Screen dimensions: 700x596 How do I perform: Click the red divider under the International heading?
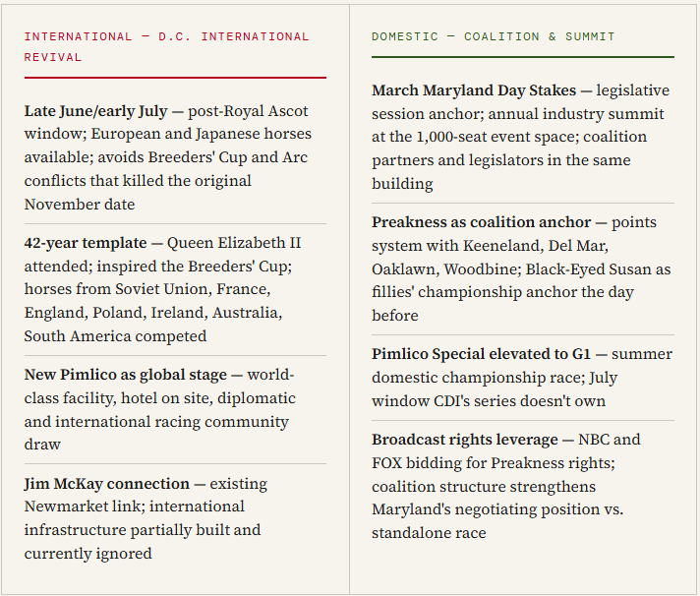point(175,78)
